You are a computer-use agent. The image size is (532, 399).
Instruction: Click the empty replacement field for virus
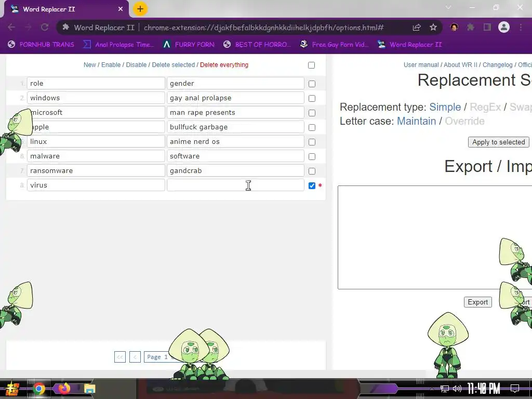pos(235,185)
